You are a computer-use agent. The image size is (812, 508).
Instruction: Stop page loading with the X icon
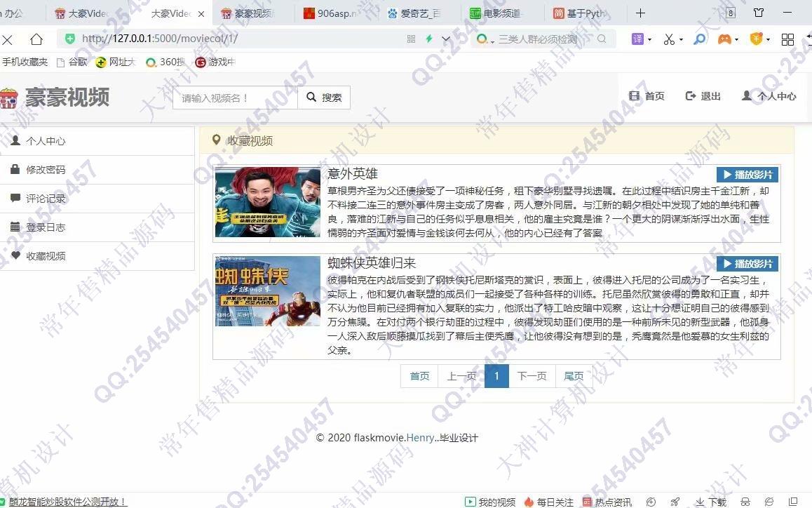click(x=7, y=39)
